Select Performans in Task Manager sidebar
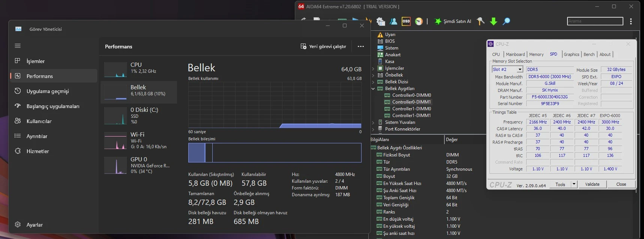Viewport: 644px width, 239px height. click(53, 76)
